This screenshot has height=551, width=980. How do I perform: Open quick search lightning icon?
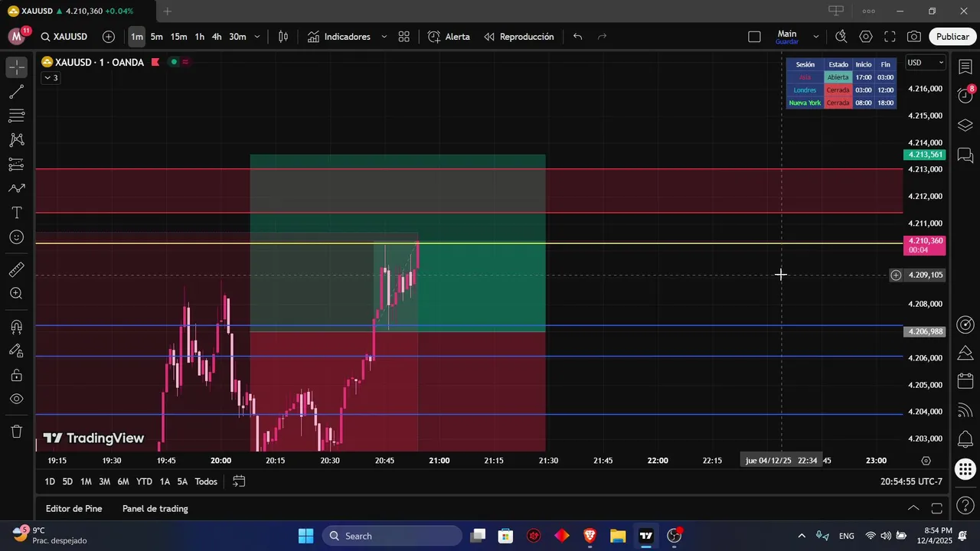tap(841, 37)
